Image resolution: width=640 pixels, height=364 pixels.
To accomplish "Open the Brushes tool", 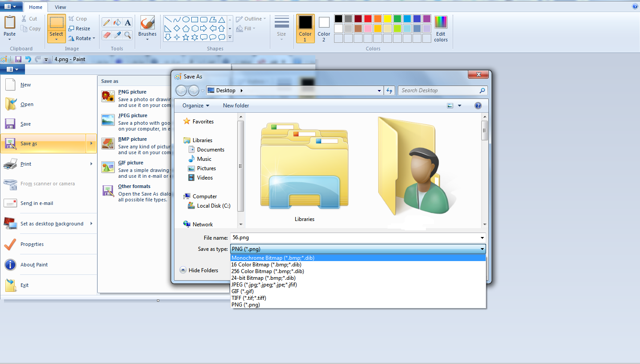I will [x=147, y=28].
